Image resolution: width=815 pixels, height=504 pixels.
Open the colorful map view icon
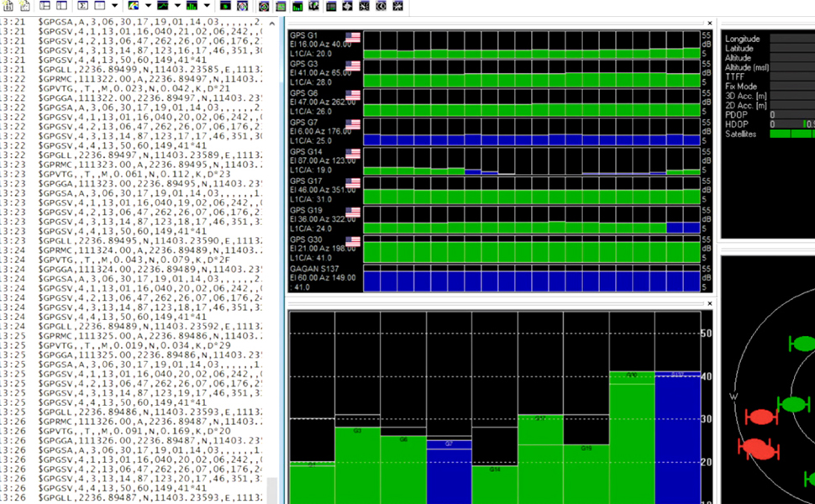tap(134, 6)
